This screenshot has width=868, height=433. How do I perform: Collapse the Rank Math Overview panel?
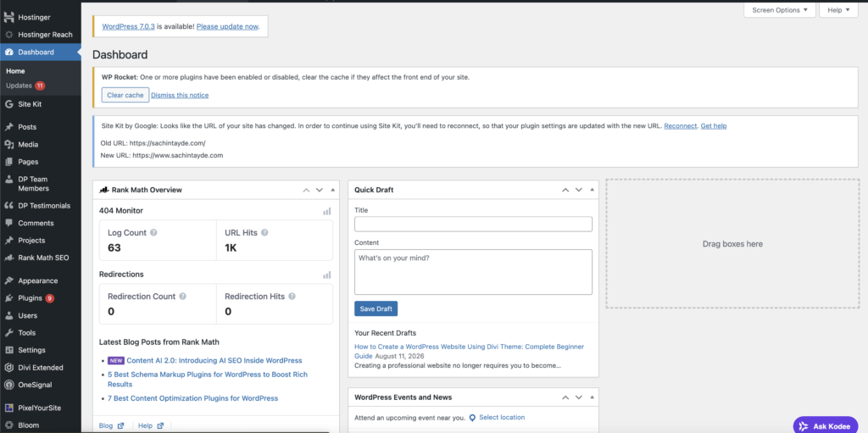pyautogui.click(x=332, y=190)
